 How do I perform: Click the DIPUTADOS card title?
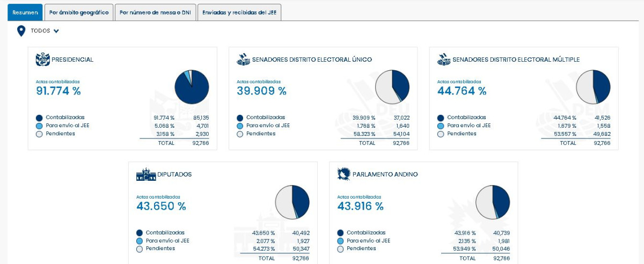tap(174, 174)
